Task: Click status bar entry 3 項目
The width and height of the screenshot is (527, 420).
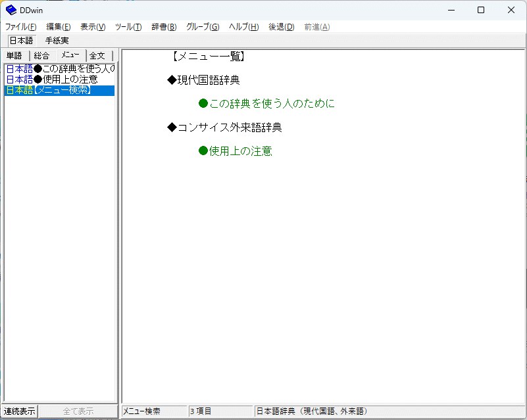Action: pos(220,411)
